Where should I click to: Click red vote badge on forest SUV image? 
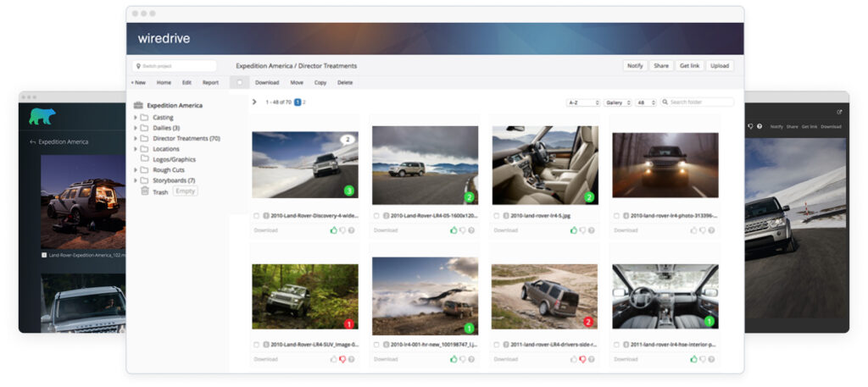pyautogui.click(x=348, y=323)
